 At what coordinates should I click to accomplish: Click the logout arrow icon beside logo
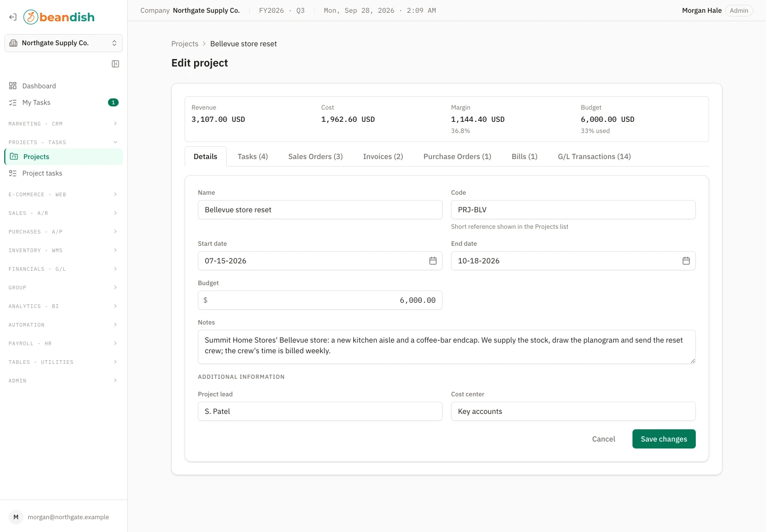pyautogui.click(x=13, y=17)
